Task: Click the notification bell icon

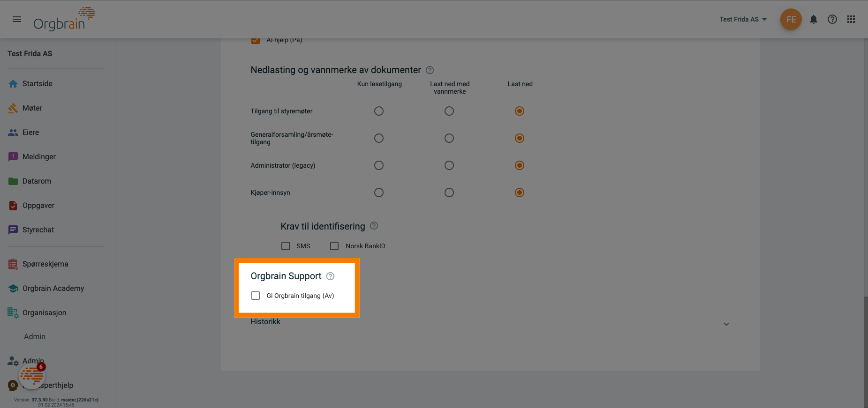Action: tap(814, 19)
